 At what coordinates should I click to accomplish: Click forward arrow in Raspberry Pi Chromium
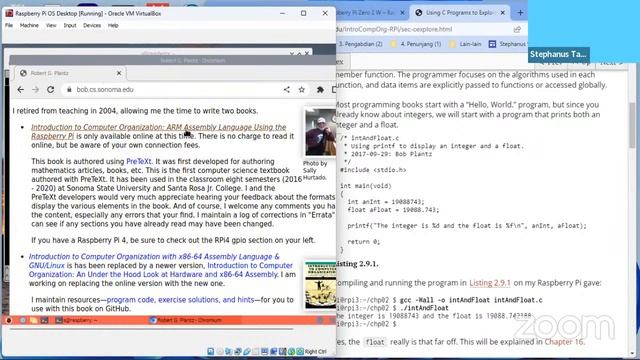(36, 89)
